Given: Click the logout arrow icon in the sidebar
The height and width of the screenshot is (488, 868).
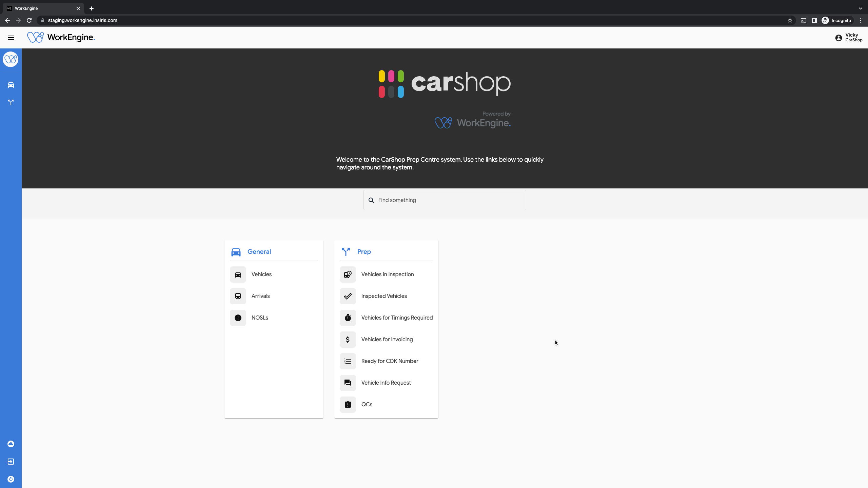Looking at the screenshot, I should [11, 462].
